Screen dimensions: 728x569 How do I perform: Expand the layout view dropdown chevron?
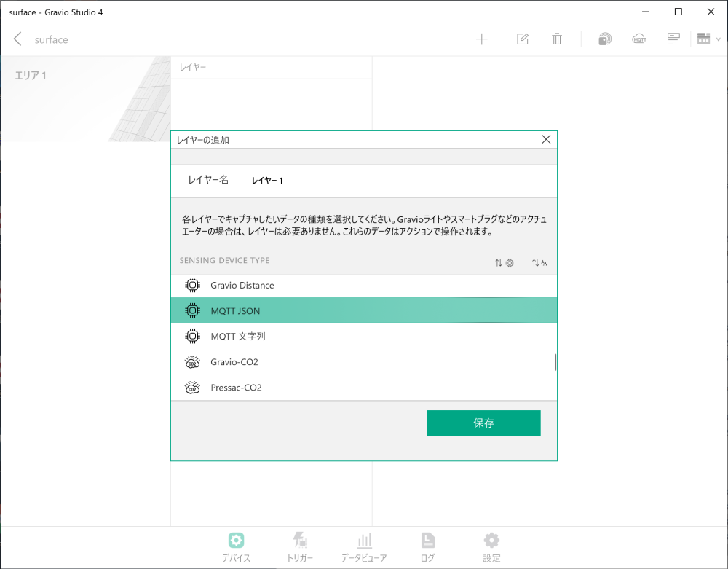719,39
